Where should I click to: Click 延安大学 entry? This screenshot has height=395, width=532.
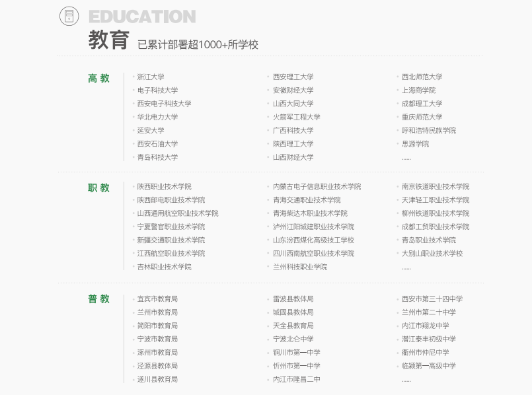point(151,131)
